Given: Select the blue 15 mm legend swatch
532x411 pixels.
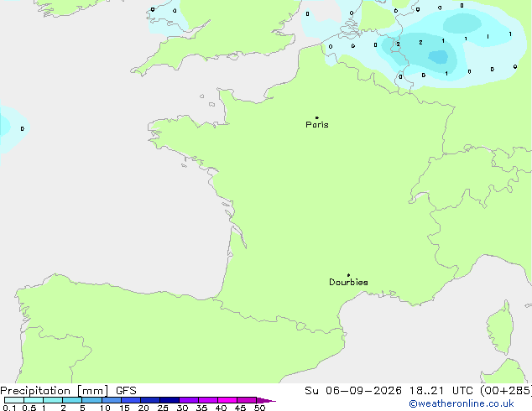Looking at the screenshot, I should click(x=131, y=400).
